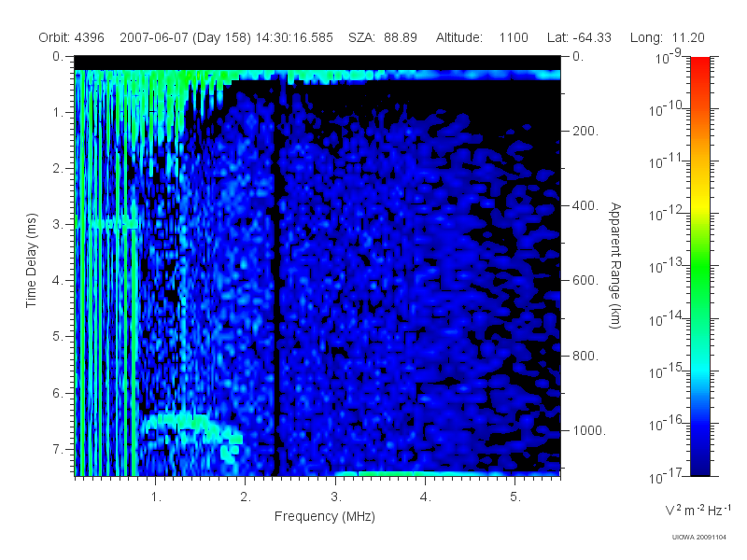747x560 pixels.
Task: Click the '600.' apparent range tick label
Action: coord(585,281)
